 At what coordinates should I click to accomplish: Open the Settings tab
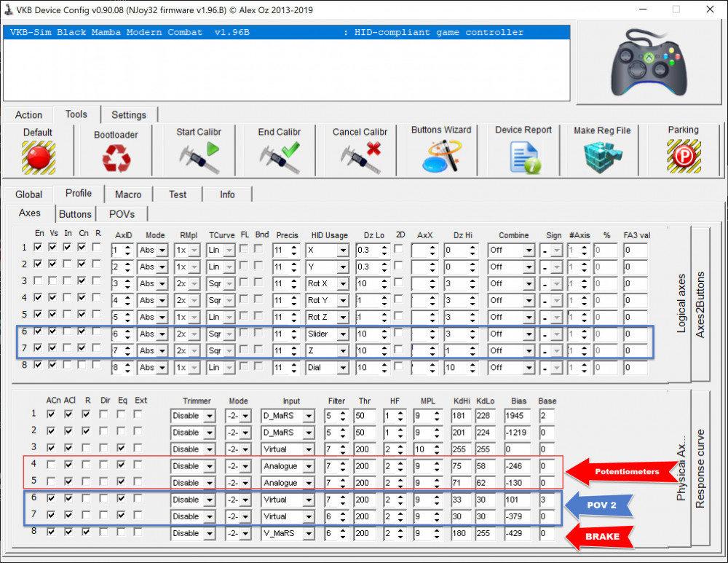129,115
